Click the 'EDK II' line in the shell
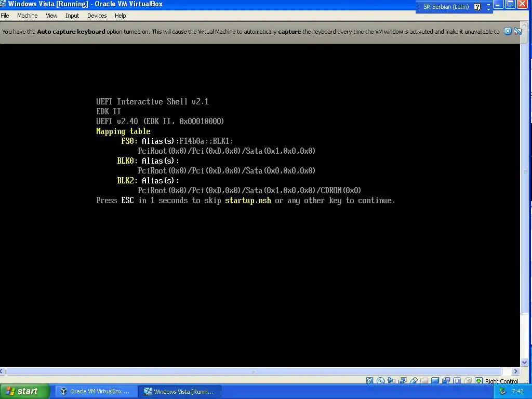Image resolution: width=532 pixels, height=399 pixels. coord(108,111)
